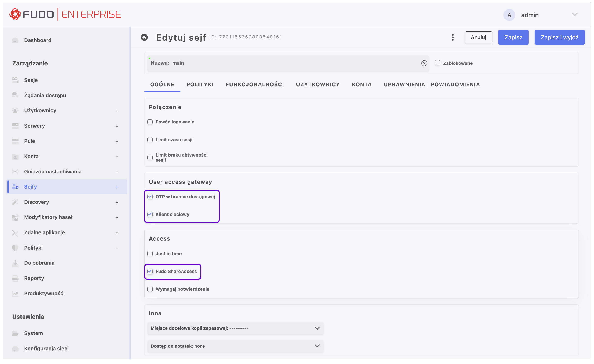Clear the Nazwa field with the X icon
594x364 pixels.
[424, 63]
